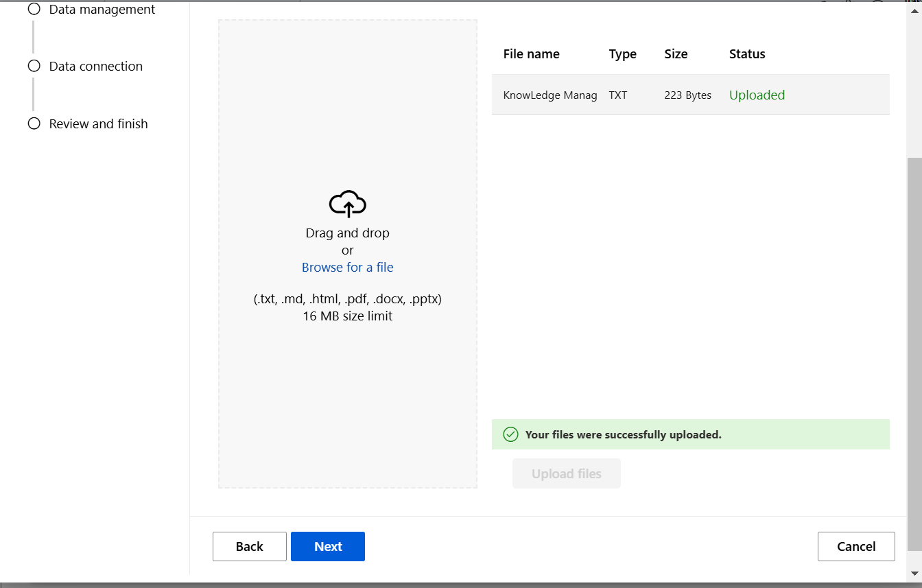The width and height of the screenshot is (922, 588).
Task: Click the supported file extensions text
Action: point(348,300)
